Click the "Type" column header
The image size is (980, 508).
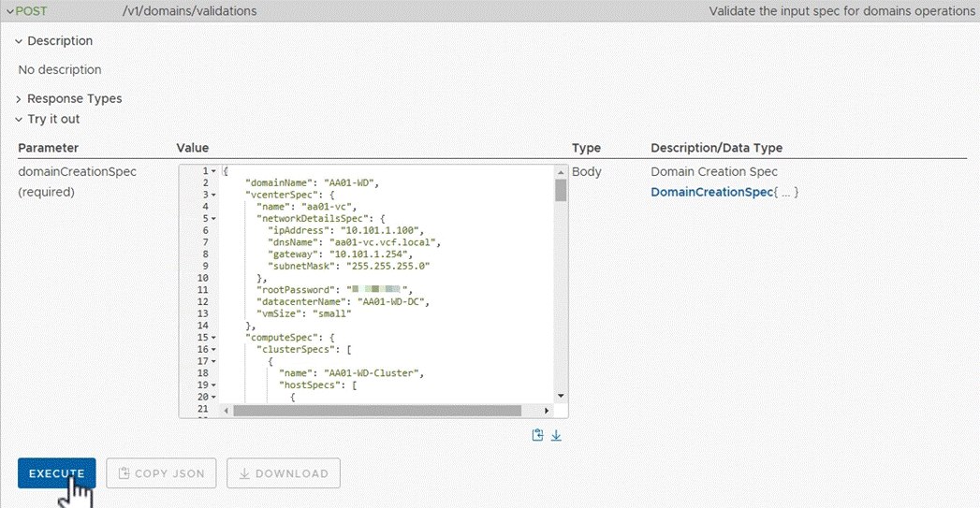click(586, 148)
